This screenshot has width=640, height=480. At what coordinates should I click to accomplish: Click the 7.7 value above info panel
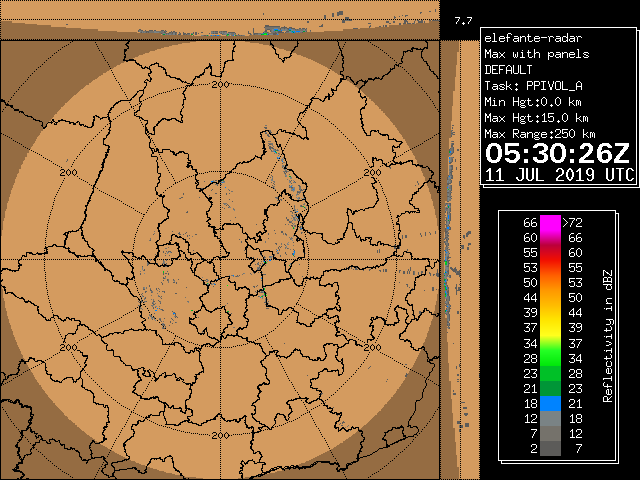click(463, 20)
